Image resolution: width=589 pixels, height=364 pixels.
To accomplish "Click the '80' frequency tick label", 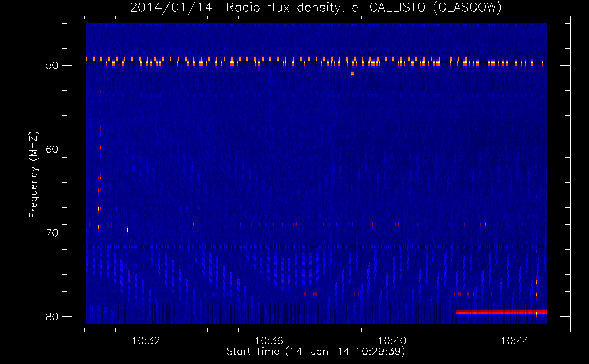I will (52, 317).
